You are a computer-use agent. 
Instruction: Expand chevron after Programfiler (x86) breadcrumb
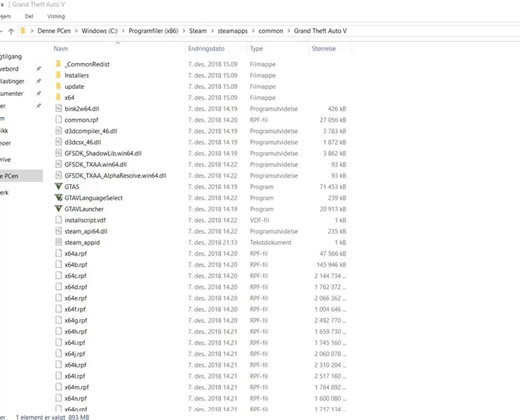[184, 31]
